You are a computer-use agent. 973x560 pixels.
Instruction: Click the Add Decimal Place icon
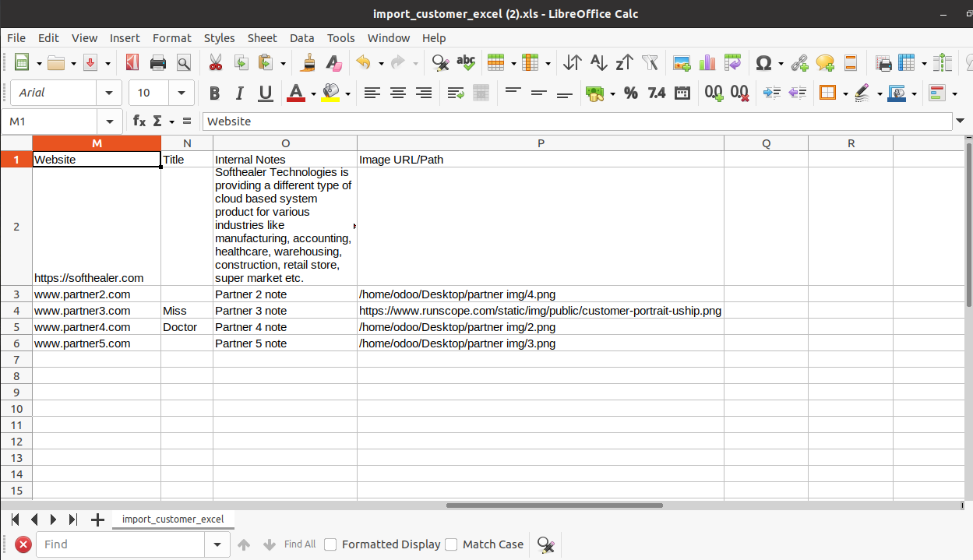click(714, 93)
